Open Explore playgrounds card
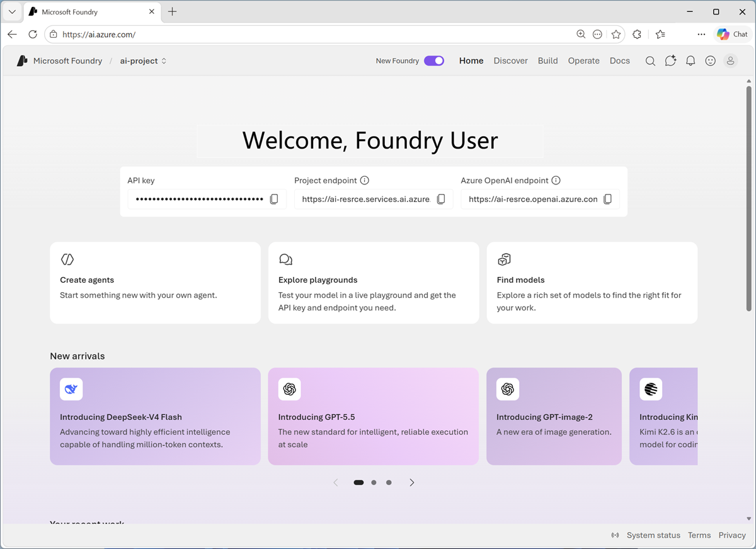This screenshot has height=549, width=756. tap(374, 283)
